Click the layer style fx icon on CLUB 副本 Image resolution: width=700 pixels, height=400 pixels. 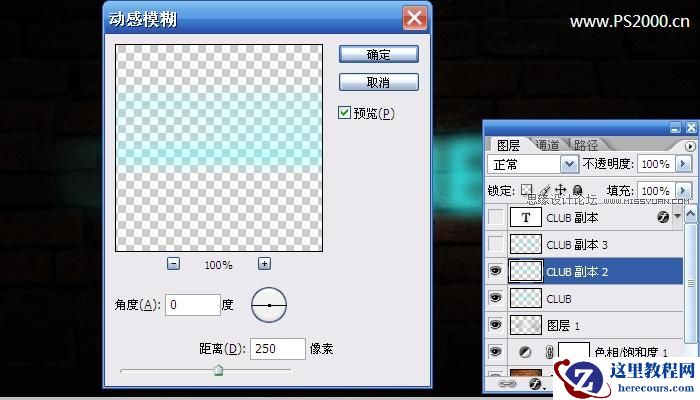663,217
